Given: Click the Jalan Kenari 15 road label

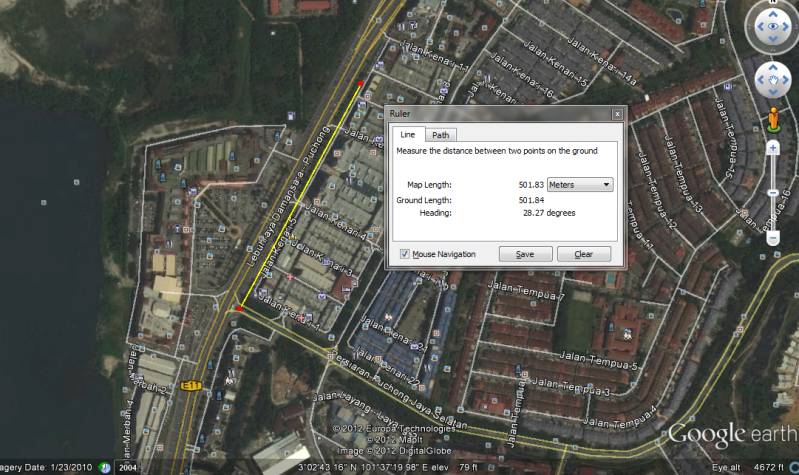Looking at the screenshot, I should pyautogui.click(x=555, y=64).
